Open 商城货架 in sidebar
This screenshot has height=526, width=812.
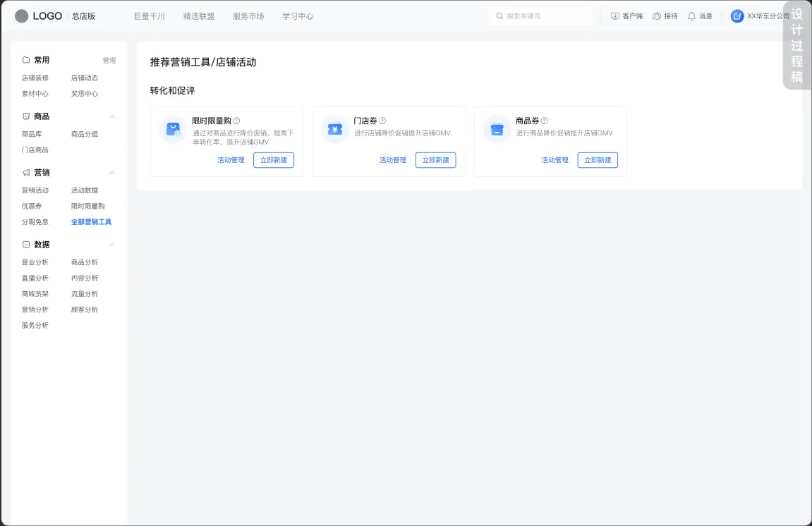click(x=35, y=293)
